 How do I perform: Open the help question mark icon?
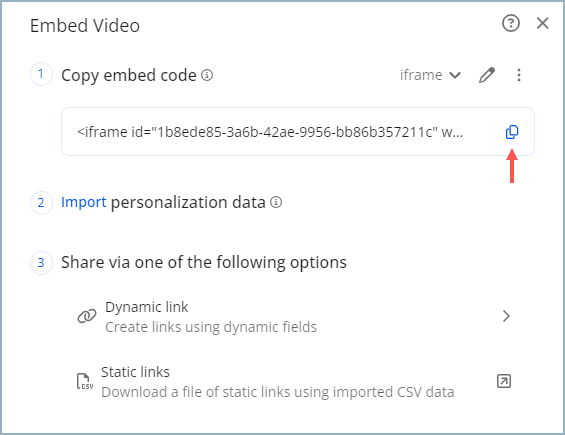pos(511,24)
